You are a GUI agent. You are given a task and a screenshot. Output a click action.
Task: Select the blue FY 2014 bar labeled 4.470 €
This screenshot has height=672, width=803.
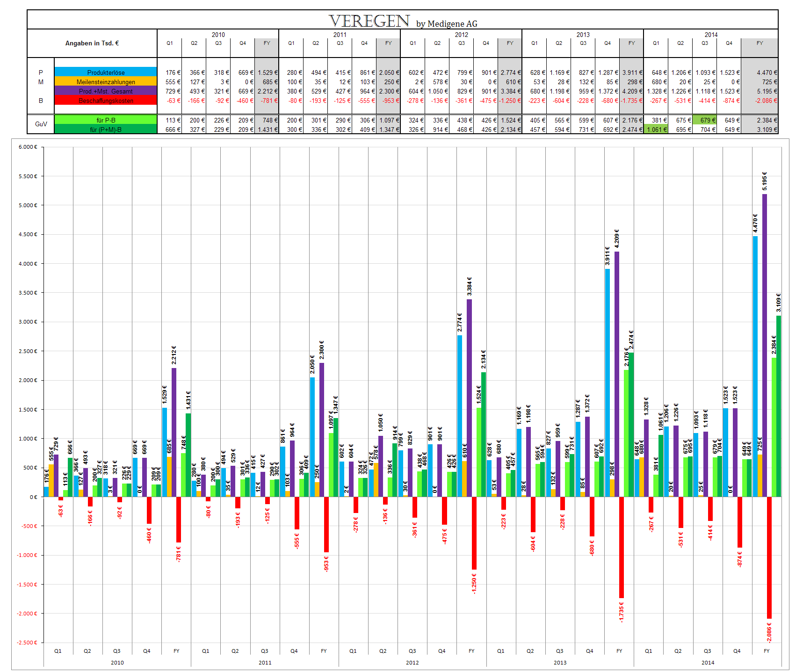[755, 367]
